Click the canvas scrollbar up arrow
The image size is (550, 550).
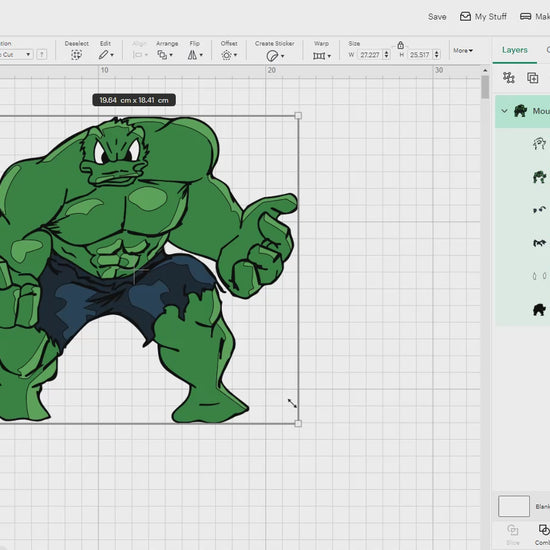click(x=485, y=71)
